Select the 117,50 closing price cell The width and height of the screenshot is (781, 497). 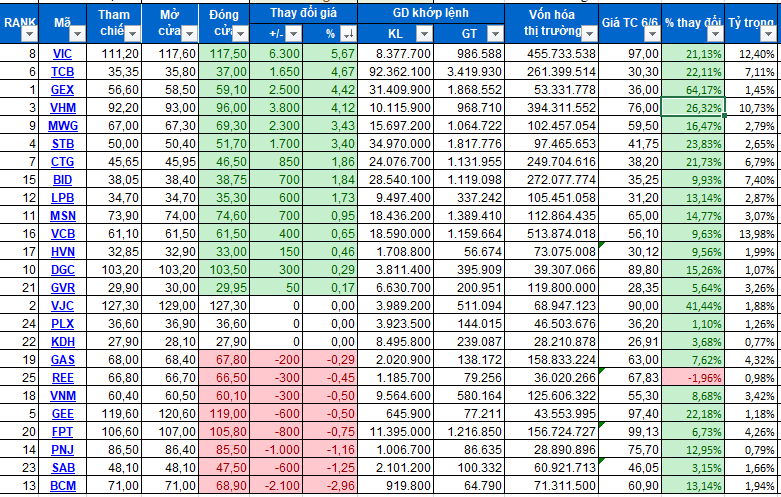click(x=224, y=54)
